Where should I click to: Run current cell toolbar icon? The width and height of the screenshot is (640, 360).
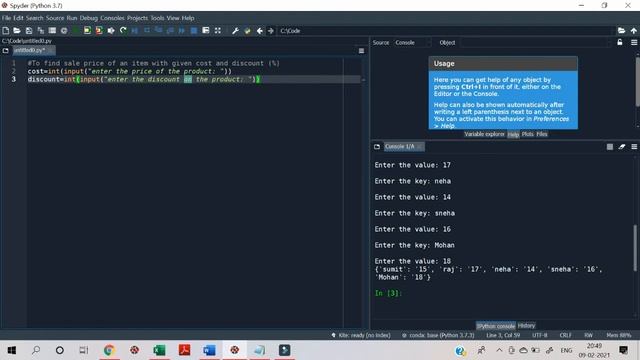(87, 31)
